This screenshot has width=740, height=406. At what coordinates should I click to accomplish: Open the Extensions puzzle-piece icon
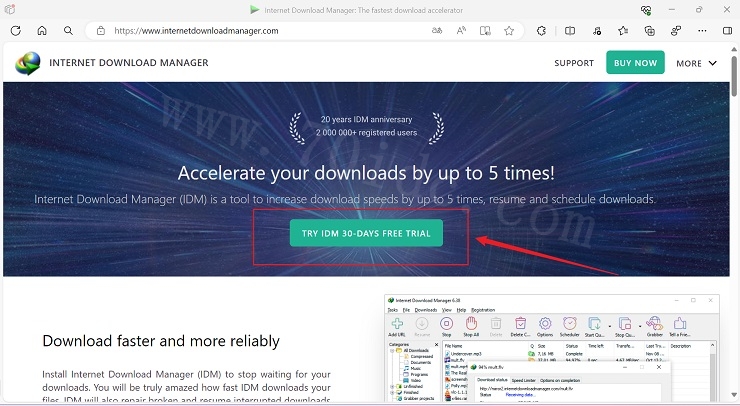(541, 31)
